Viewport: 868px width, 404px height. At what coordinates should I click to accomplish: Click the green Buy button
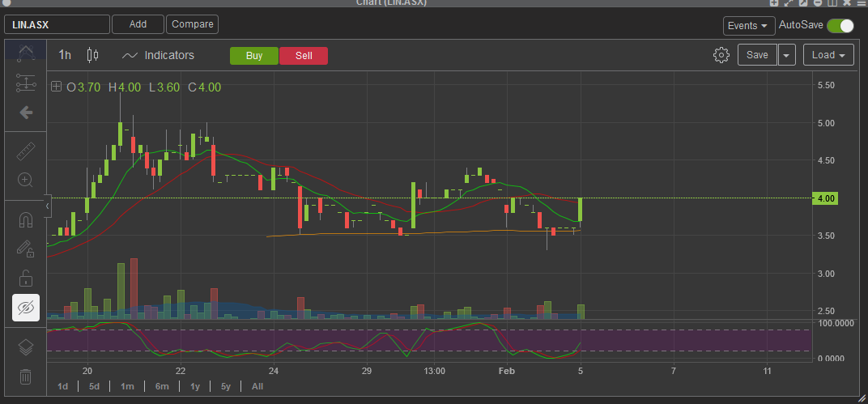254,55
